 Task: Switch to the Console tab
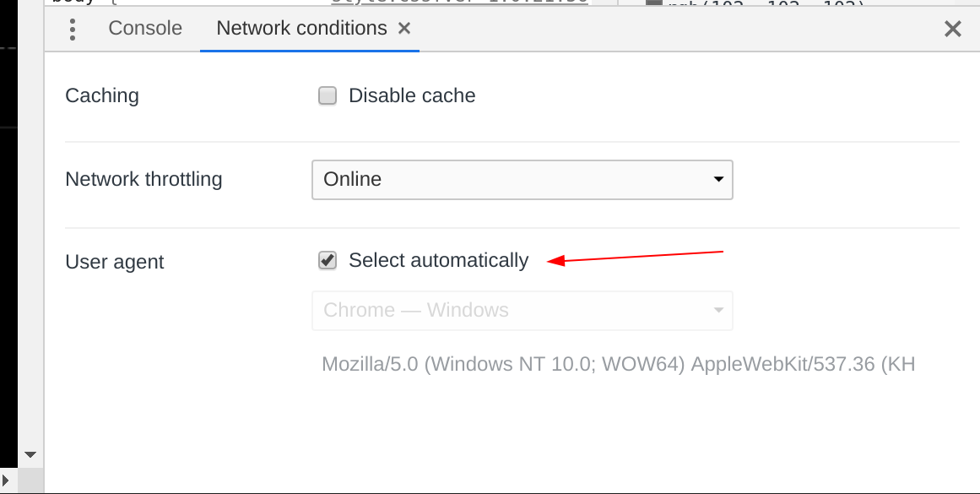[144, 28]
